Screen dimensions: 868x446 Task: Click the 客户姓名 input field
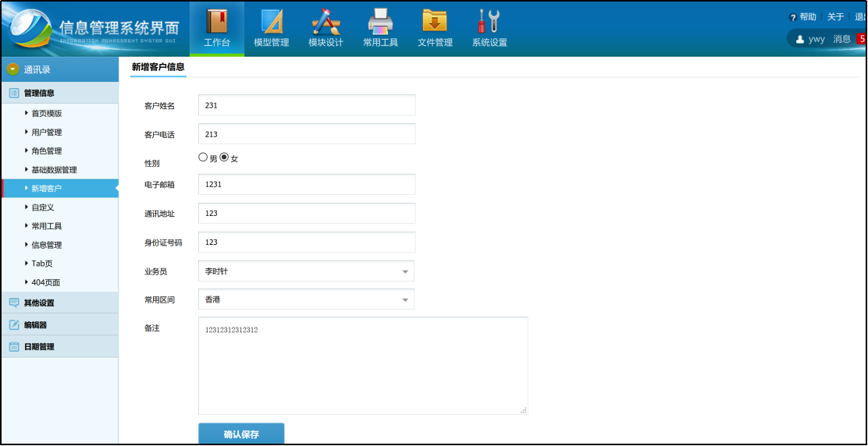click(x=307, y=105)
